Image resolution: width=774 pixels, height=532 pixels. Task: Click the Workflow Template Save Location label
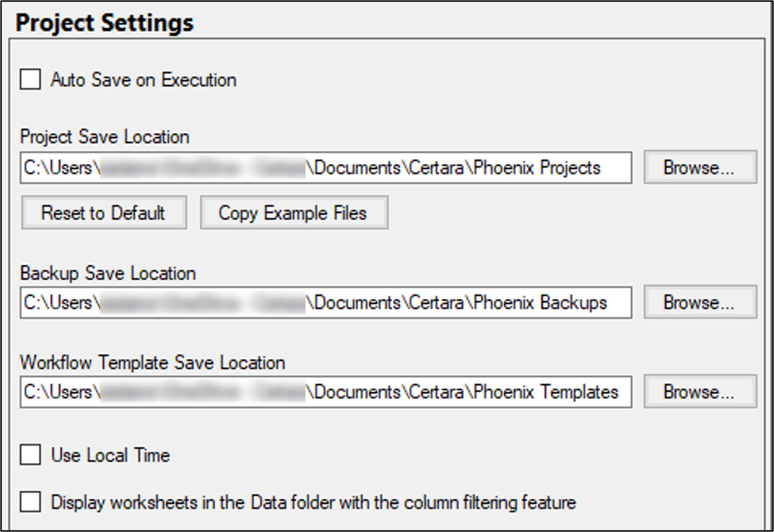pyautogui.click(x=152, y=363)
